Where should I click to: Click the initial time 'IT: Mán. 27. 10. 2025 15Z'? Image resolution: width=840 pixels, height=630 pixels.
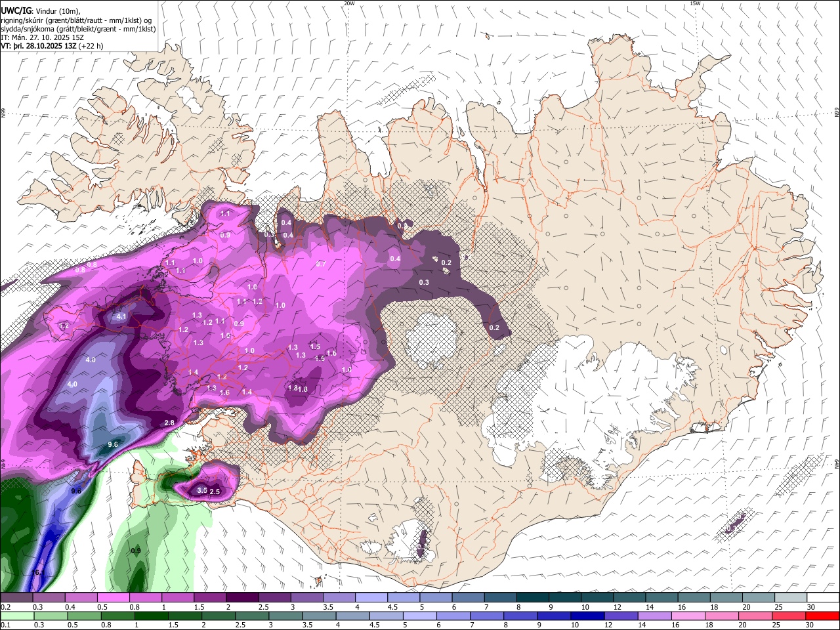coord(42,37)
